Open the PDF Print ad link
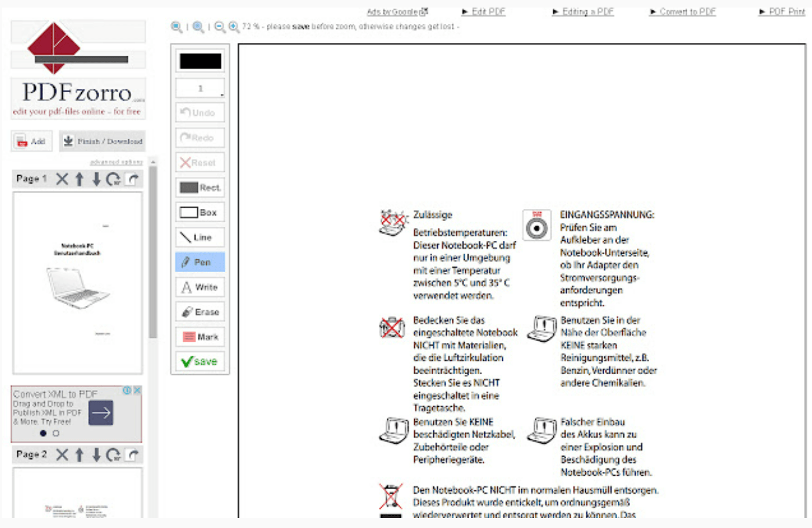This screenshot has width=812, height=528. pos(782,12)
